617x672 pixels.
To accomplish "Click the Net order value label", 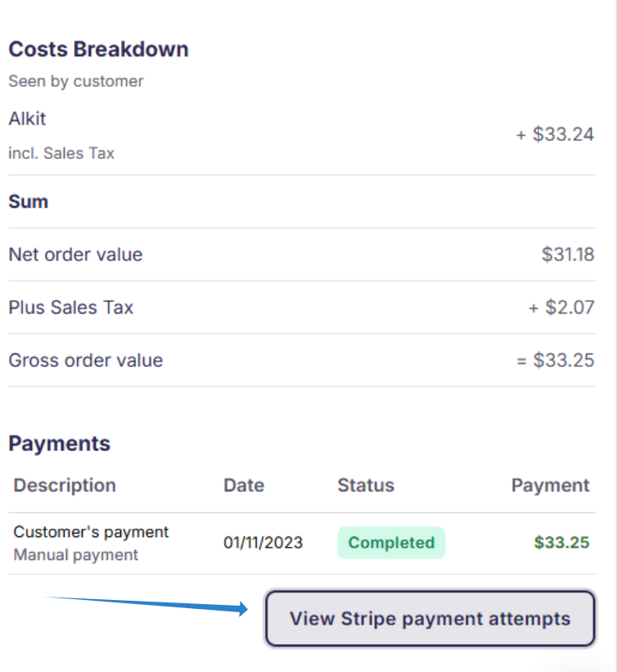I will pyautogui.click(x=75, y=255).
